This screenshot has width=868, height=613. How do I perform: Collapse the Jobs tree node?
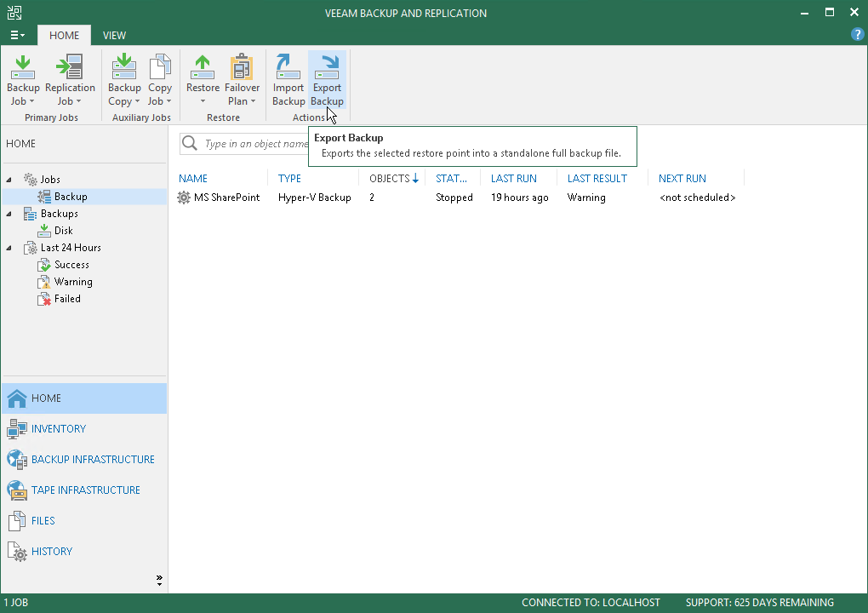9,180
